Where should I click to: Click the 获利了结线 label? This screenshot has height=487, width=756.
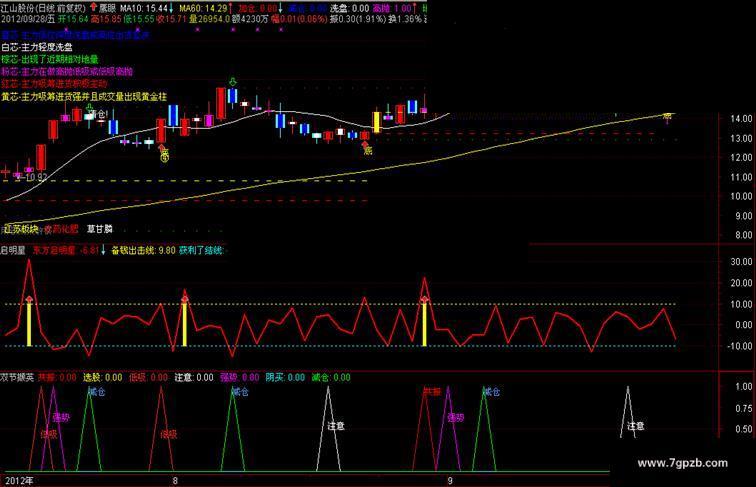201,250
